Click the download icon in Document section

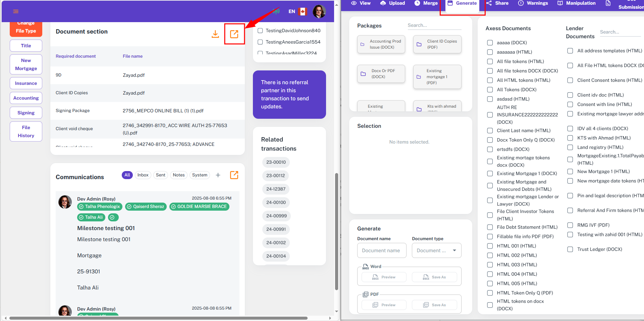[215, 34]
